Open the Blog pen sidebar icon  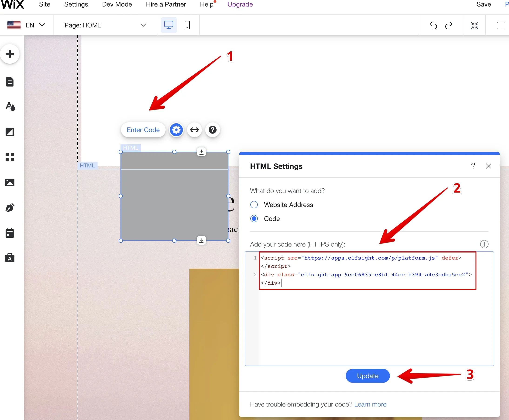(10, 208)
